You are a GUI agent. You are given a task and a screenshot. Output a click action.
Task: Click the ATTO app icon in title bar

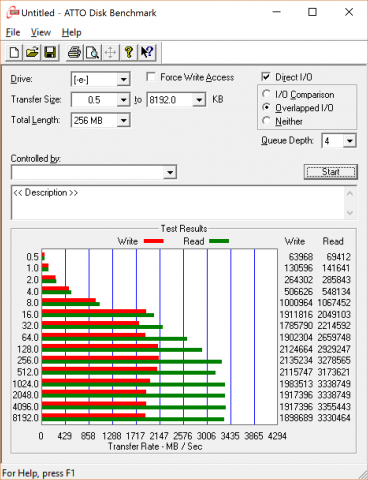pos(13,12)
